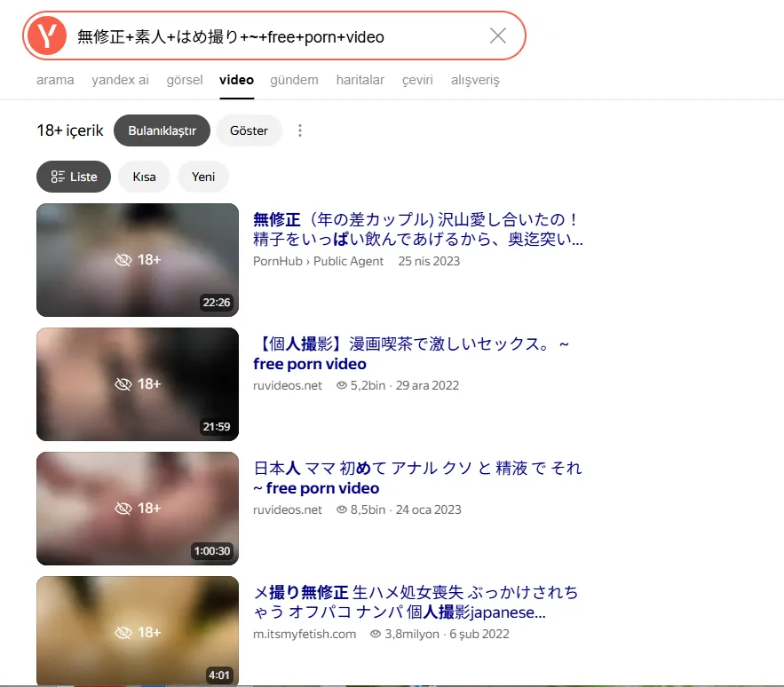Apply the Kısa duration filter
The height and width of the screenshot is (687, 784).
coord(144,177)
